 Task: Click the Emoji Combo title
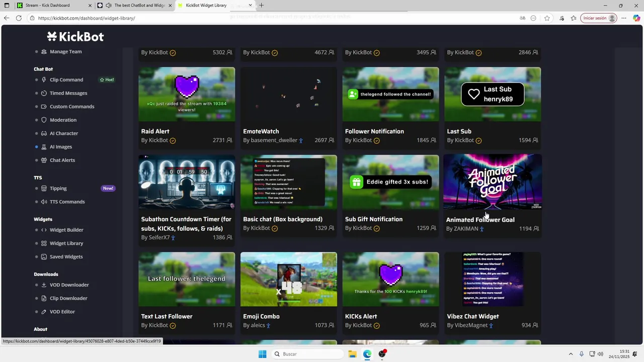pos(261,316)
